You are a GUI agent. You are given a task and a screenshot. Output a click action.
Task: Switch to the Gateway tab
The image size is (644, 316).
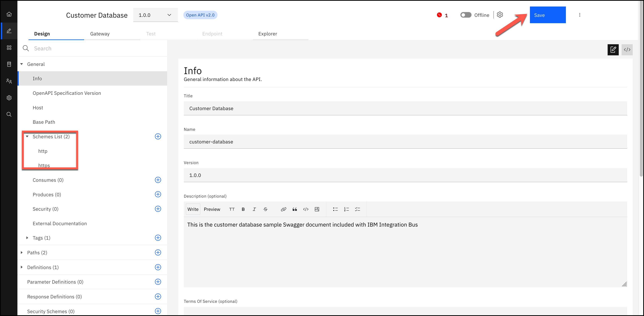point(112,34)
